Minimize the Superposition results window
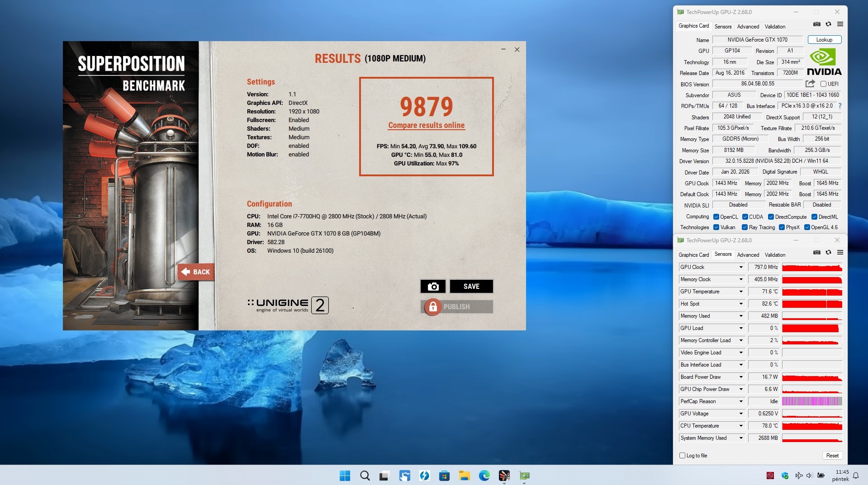Image resolution: width=868 pixels, height=485 pixels. point(503,49)
